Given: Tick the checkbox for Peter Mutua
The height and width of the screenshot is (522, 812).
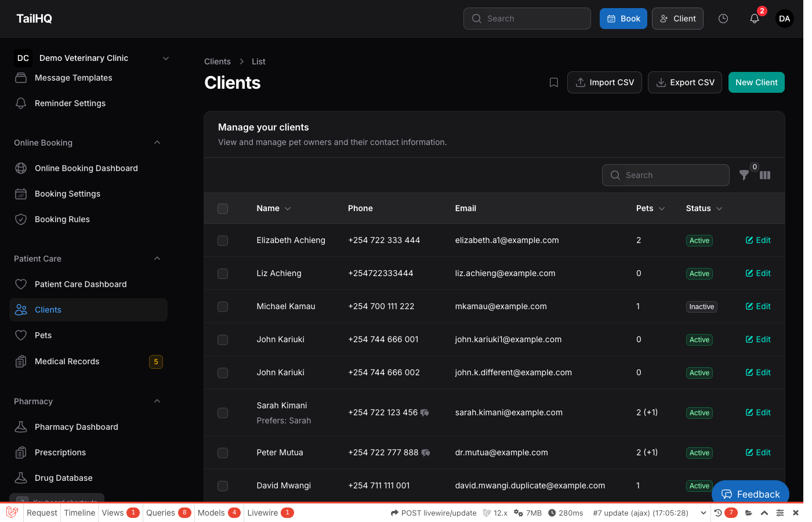Looking at the screenshot, I should point(223,453).
